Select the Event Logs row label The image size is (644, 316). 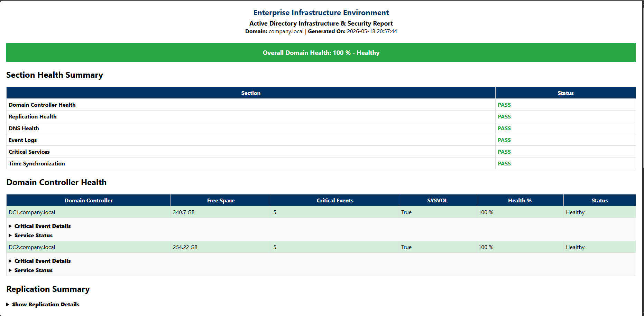pyautogui.click(x=23, y=140)
